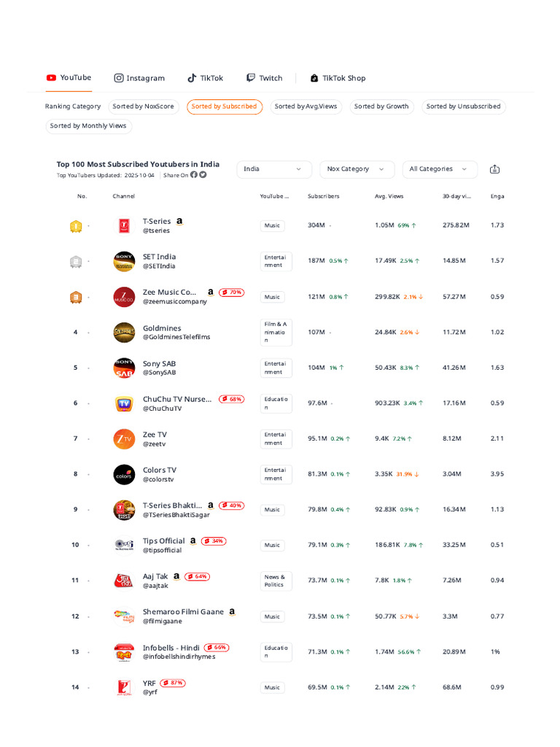
Task: Select the Sorted by Growth option
Action: tap(381, 107)
